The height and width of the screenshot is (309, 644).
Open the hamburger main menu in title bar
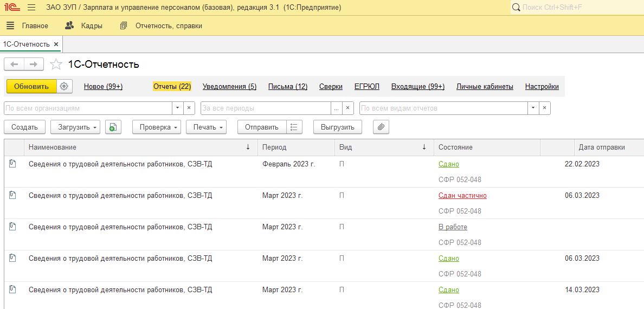[x=31, y=8]
